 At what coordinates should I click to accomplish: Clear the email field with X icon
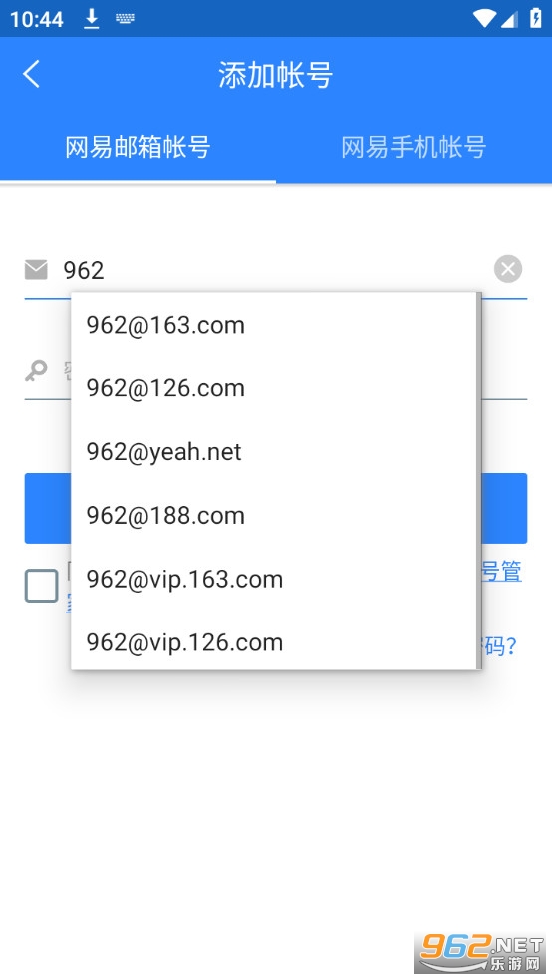click(507, 269)
